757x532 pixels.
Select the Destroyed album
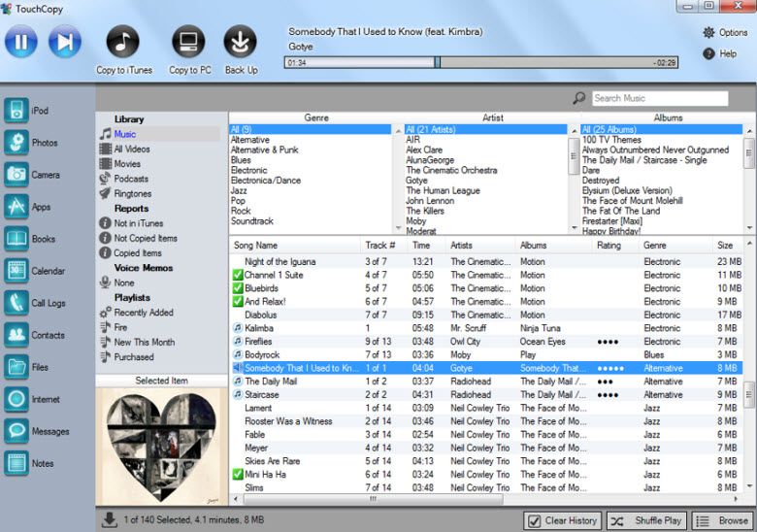point(662,181)
